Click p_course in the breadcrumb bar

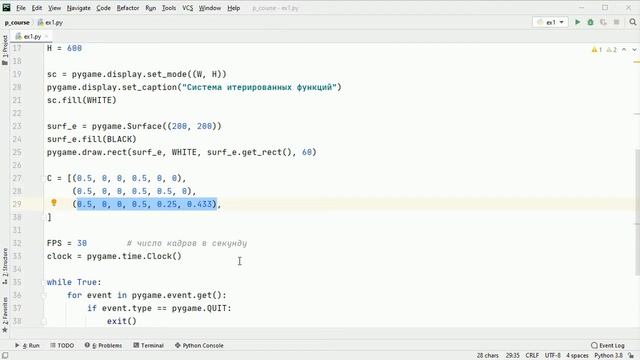[x=17, y=22]
